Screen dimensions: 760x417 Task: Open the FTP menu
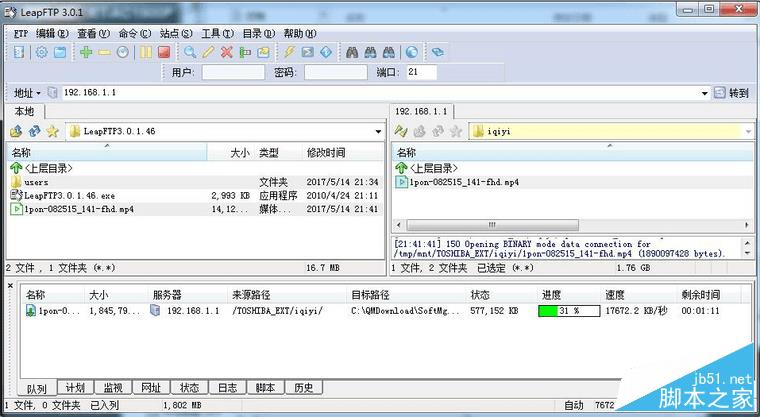[20, 33]
